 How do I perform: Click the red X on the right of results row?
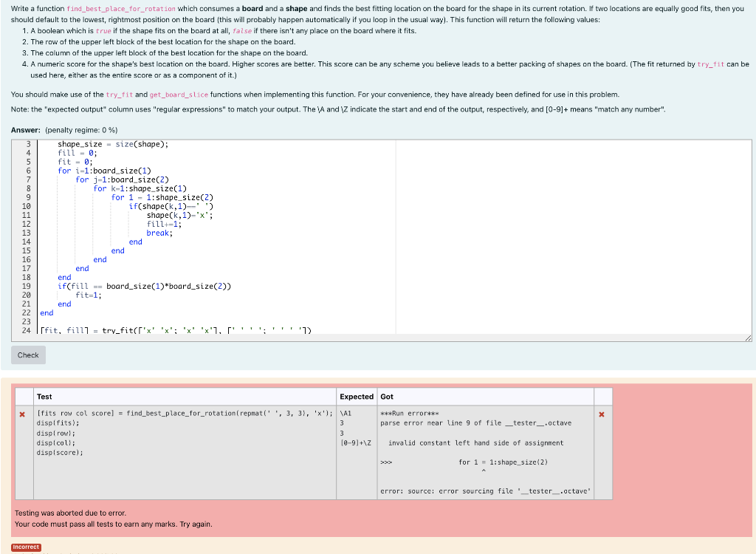click(x=601, y=414)
